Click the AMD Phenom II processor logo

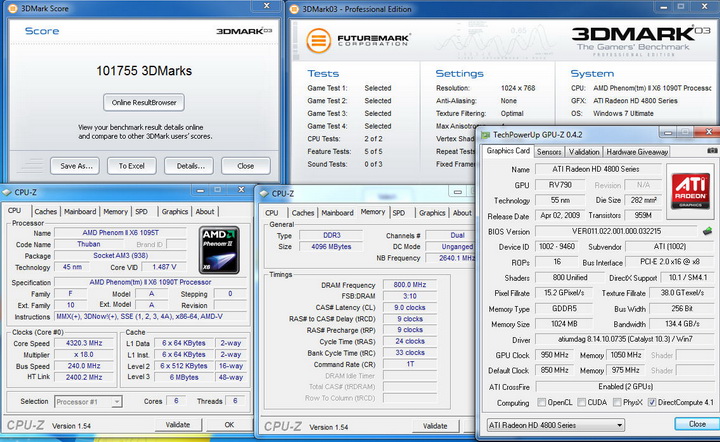coord(219,250)
